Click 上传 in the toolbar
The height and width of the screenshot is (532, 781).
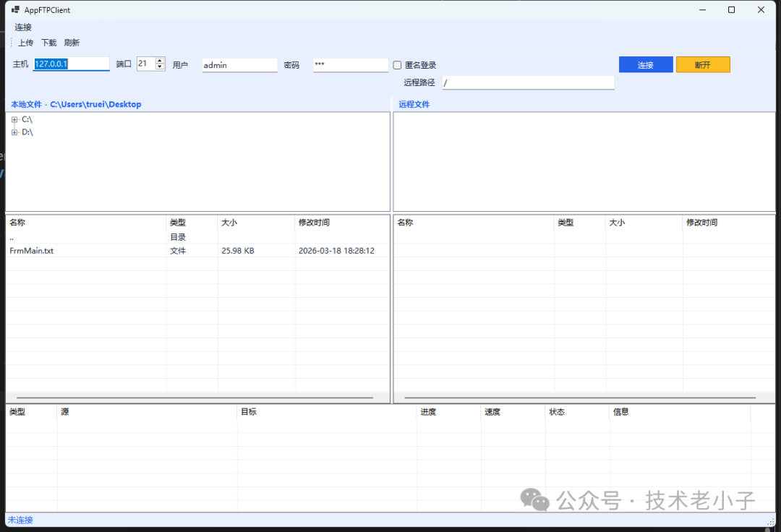coord(25,43)
